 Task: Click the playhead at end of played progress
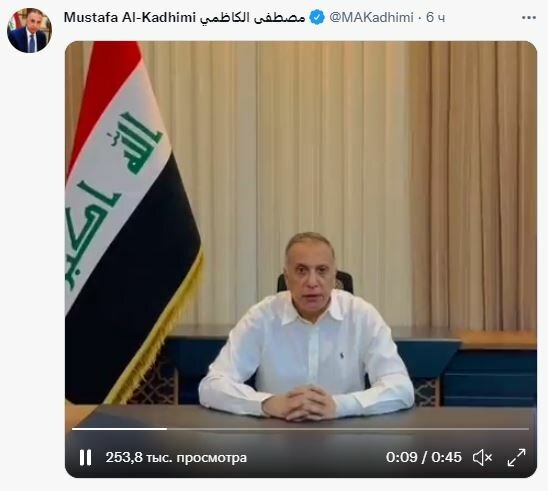click(166, 428)
